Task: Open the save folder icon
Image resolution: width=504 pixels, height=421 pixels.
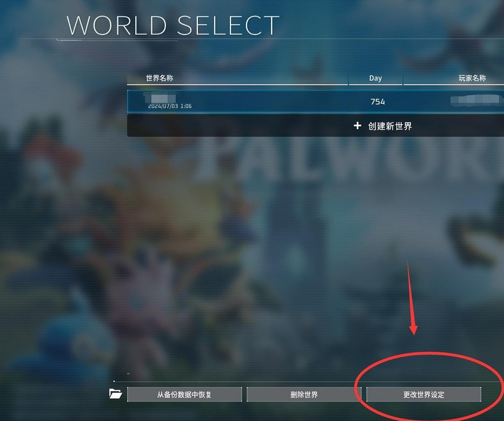Action: 115,393
